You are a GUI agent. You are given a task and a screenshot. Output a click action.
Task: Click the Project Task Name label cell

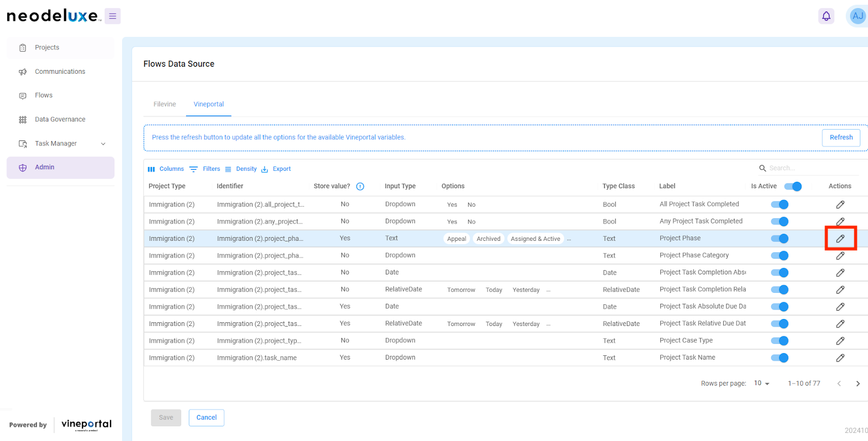click(687, 357)
